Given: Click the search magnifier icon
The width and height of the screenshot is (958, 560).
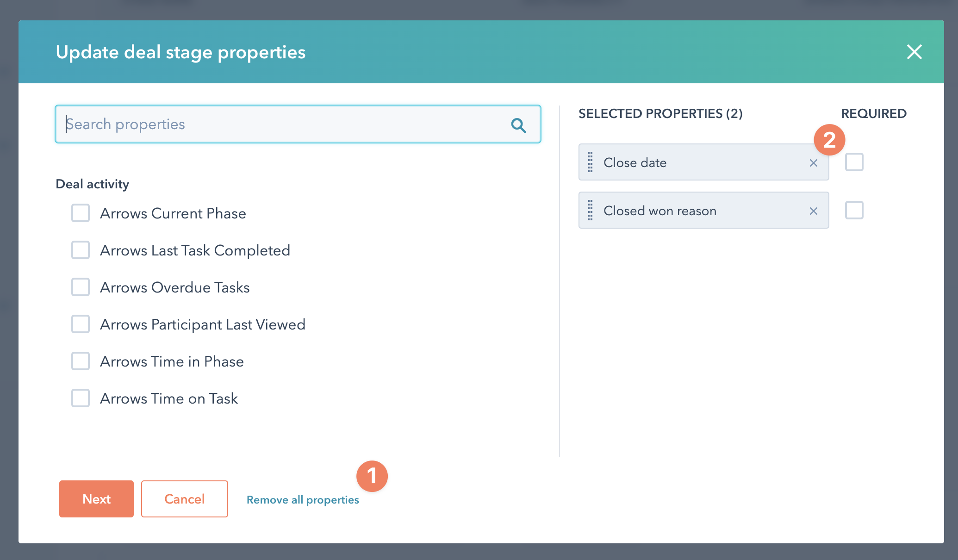Looking at the screenshot, I should 518,125.
